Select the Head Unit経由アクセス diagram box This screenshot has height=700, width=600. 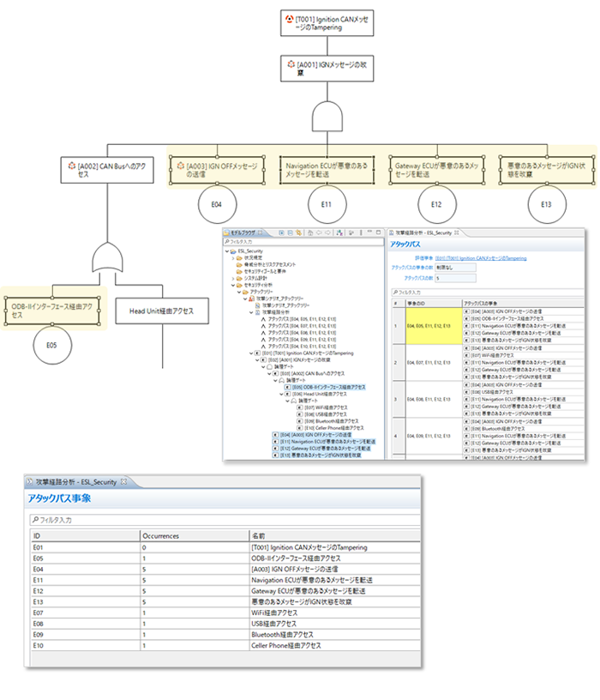pos(162,311)
